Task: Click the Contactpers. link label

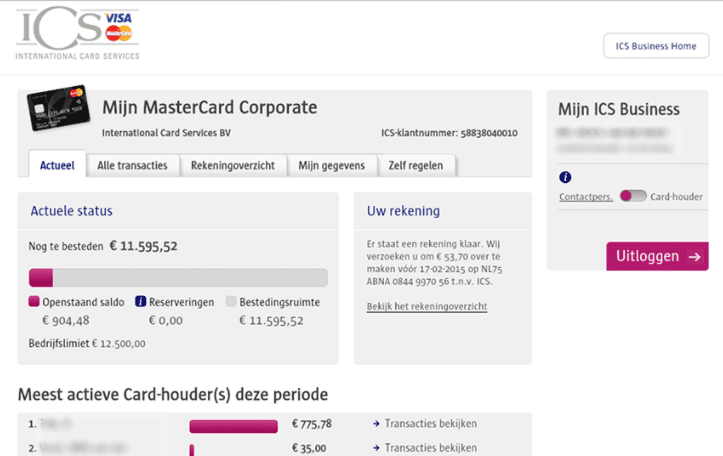Action: click(586, 197)
